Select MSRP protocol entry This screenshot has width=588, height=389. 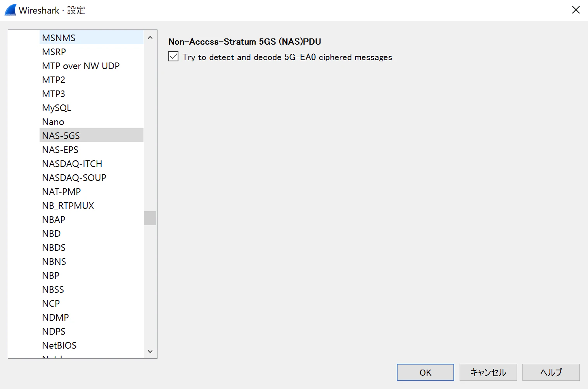click(92, 52)
